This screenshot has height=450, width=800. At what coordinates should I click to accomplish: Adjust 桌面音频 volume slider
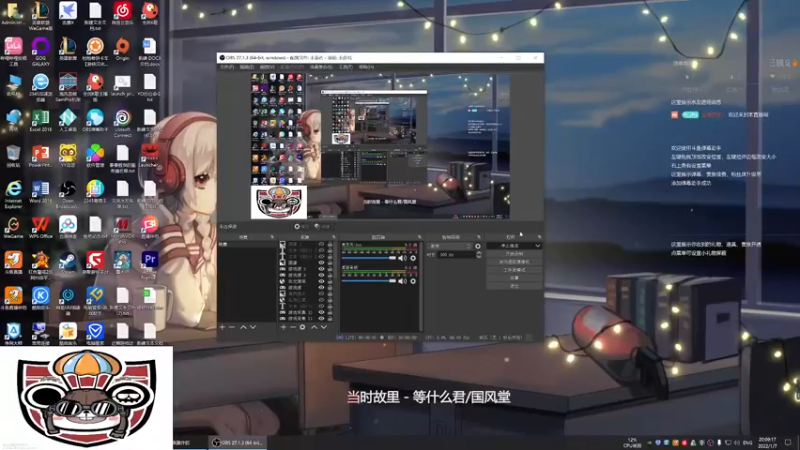369,281
